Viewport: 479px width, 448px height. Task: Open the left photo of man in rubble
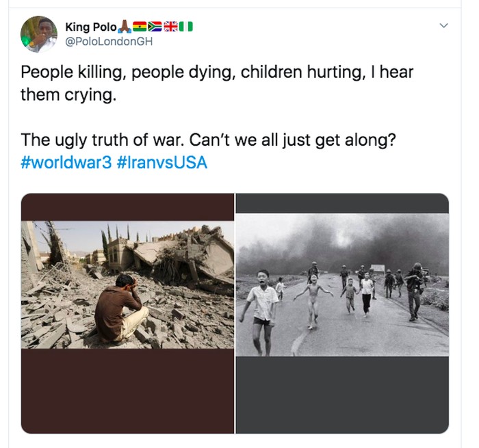click(x=127, y=285)
